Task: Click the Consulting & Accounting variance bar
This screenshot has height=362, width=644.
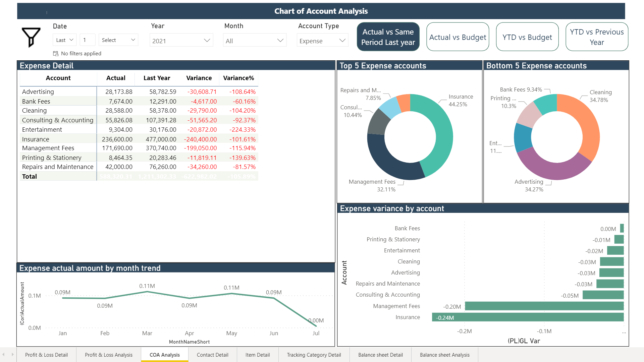Action: point(603,295)
